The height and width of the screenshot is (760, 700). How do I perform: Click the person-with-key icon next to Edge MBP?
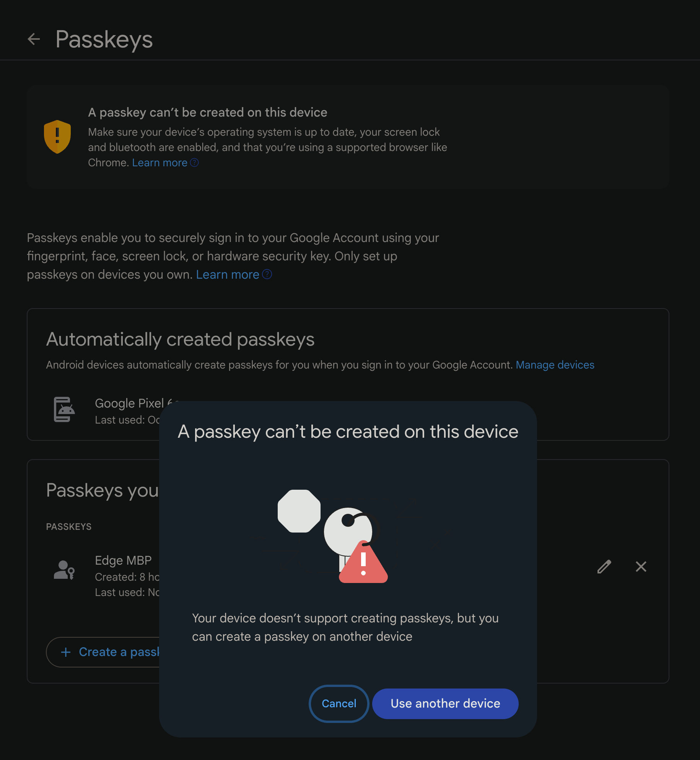tap(64, 570)
